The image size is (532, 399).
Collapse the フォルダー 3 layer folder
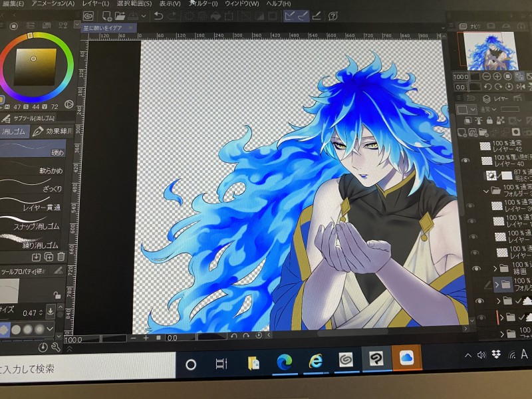pos(486,192)
